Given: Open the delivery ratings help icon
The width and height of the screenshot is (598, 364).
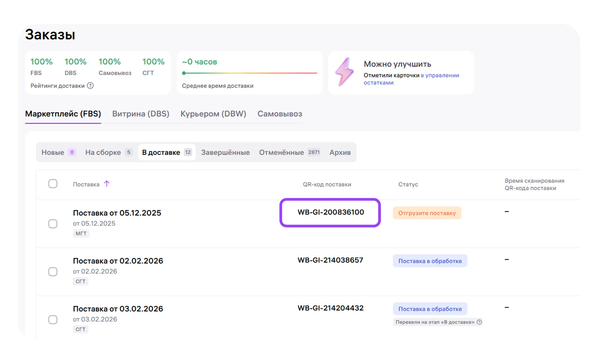Looking at the screenshot, I should (90, 85).
